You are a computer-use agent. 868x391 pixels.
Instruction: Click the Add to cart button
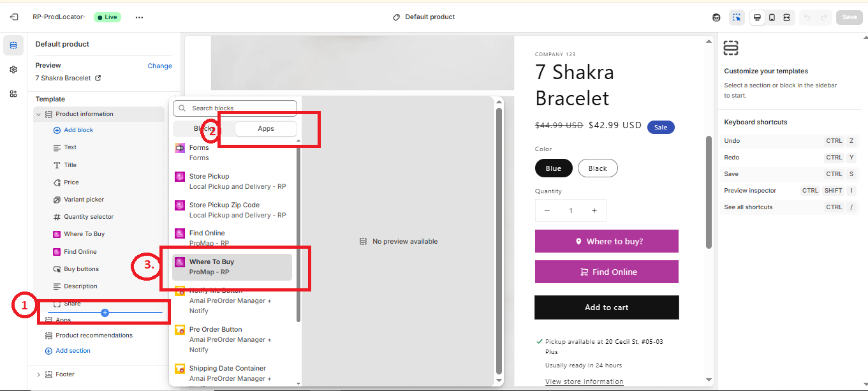click(606, 307)
